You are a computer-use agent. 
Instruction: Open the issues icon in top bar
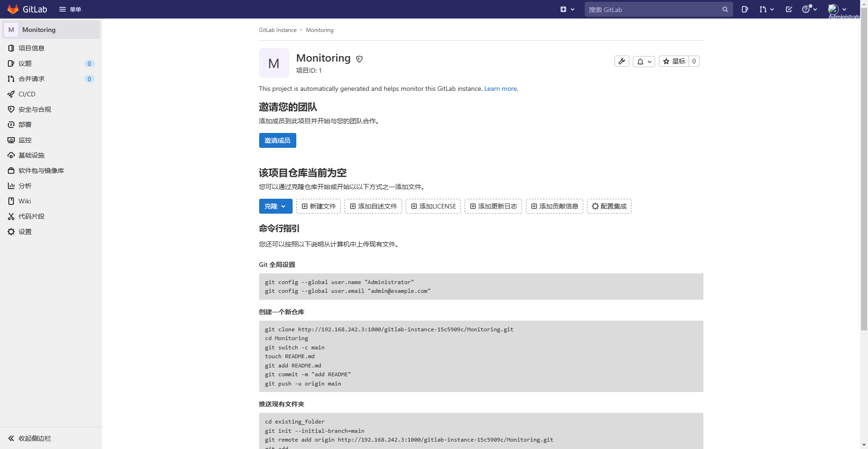point(745,9)
